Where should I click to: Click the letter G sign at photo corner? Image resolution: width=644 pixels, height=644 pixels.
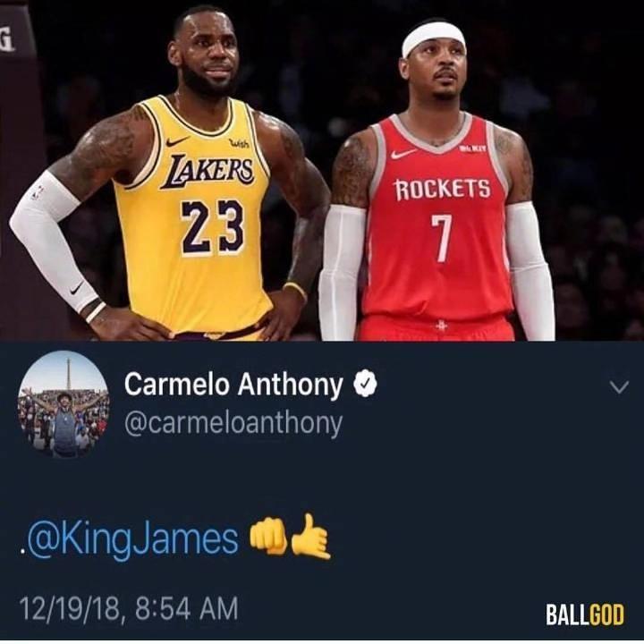7,41
